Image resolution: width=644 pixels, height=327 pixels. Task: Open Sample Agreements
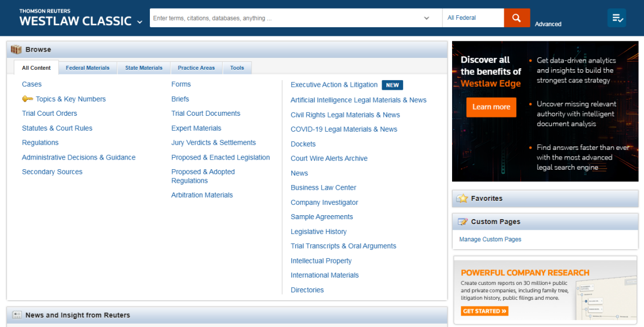pyautogui.click(x=321, y=217)
